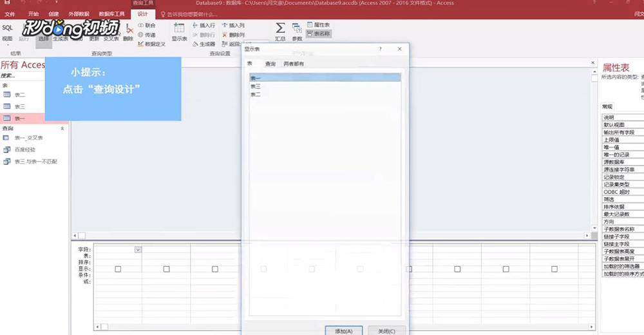Select 表一 in the Show Table list

coord(325,78)
